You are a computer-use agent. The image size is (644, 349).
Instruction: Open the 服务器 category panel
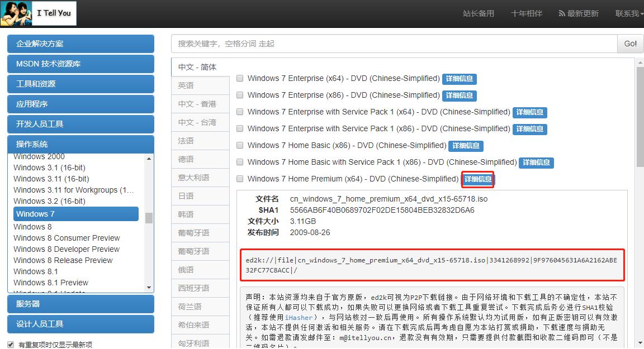tap(80, 304)
